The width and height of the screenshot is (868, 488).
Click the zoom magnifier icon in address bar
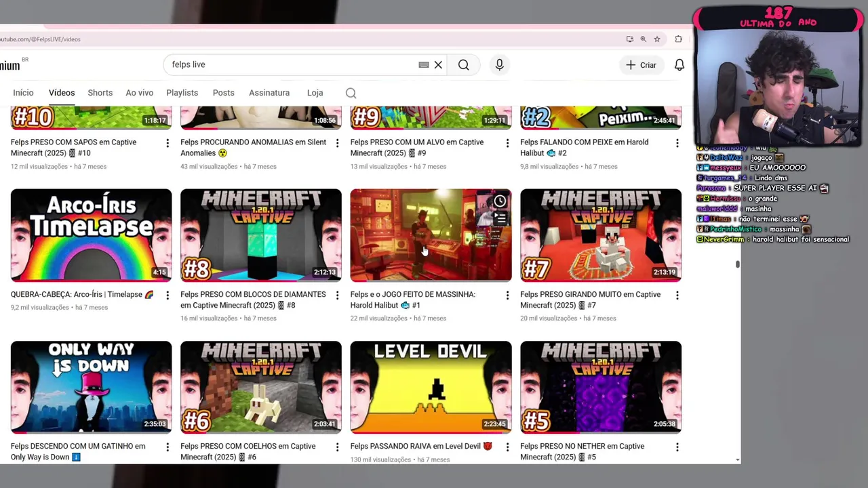tap(643, 39)
